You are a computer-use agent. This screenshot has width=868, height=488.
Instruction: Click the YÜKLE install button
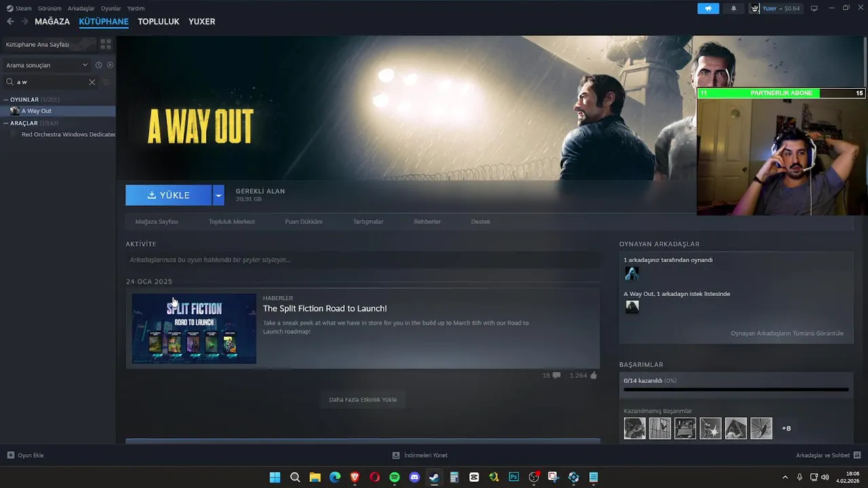tap(169, 195)
